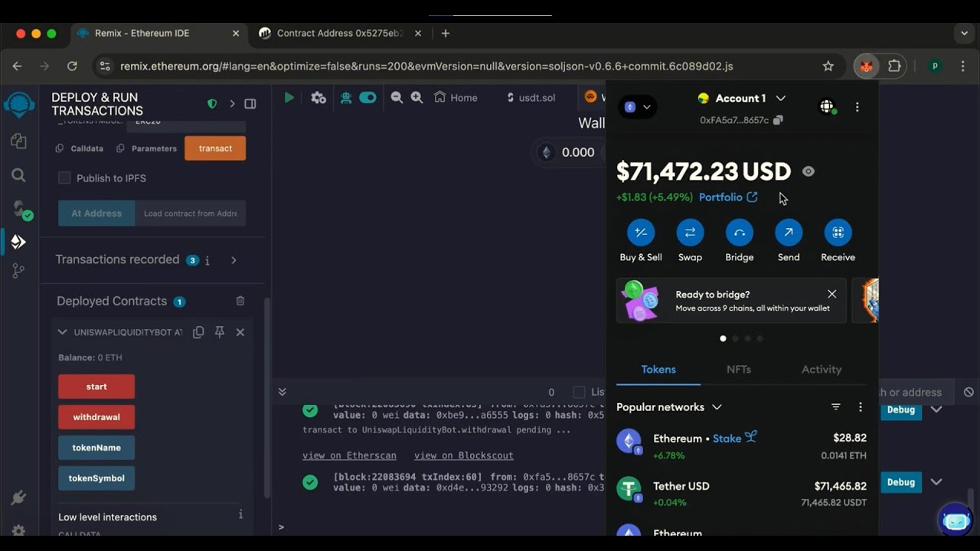Collapse the terminal panel chevrons
Screen dimensions: 980x551
(x=282, y=392)
